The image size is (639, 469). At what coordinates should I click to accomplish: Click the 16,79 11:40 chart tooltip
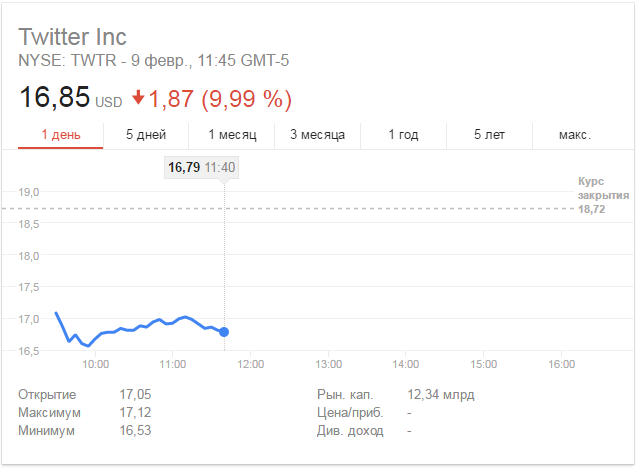click(x=201, y=167)
